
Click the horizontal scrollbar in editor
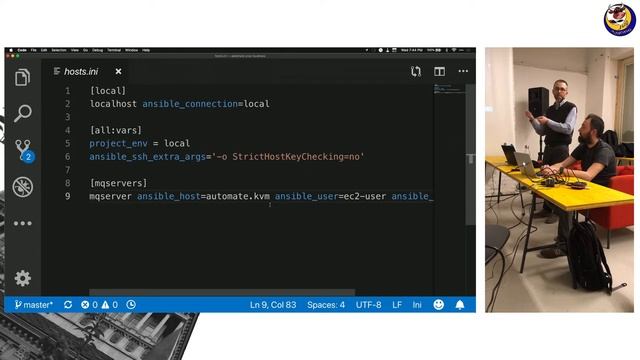coord(222,292)
